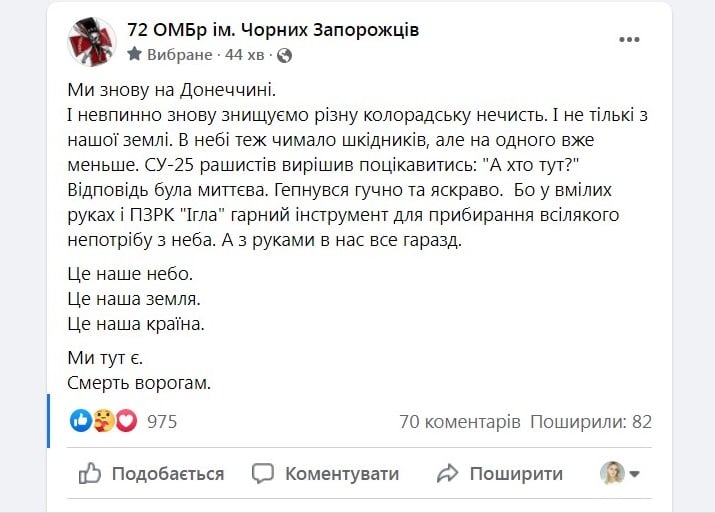Image resolution: width=715 pixels, height=513 pixels.
Task: Open the three-dots post options menu
Action: pos(628,40)
